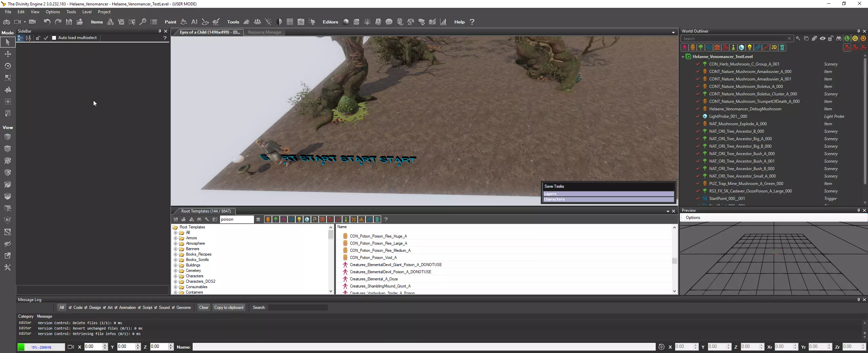The height and width of the screenshot is (353, 868).
Task: Click the All filter button in Message Log
Action: click(61, 308)
